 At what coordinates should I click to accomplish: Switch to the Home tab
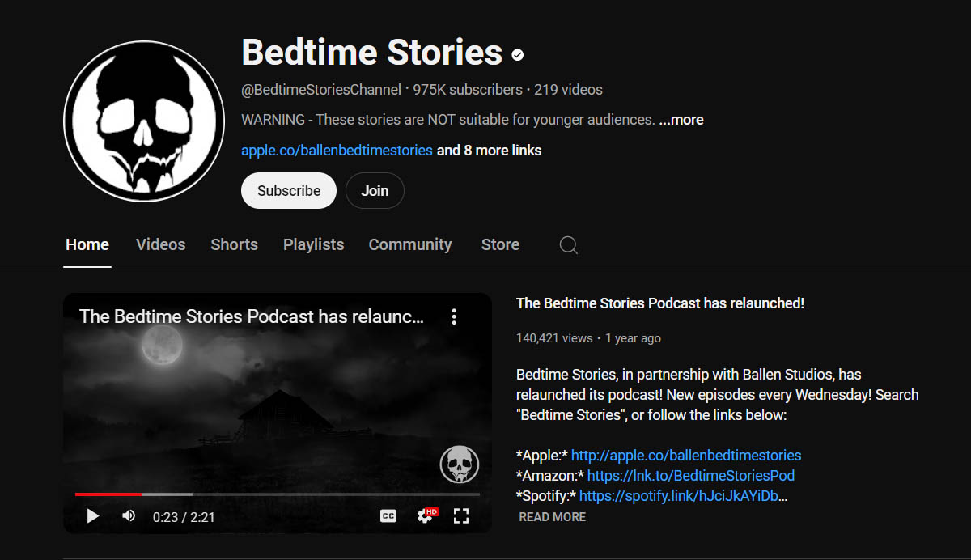pos(87,244)
